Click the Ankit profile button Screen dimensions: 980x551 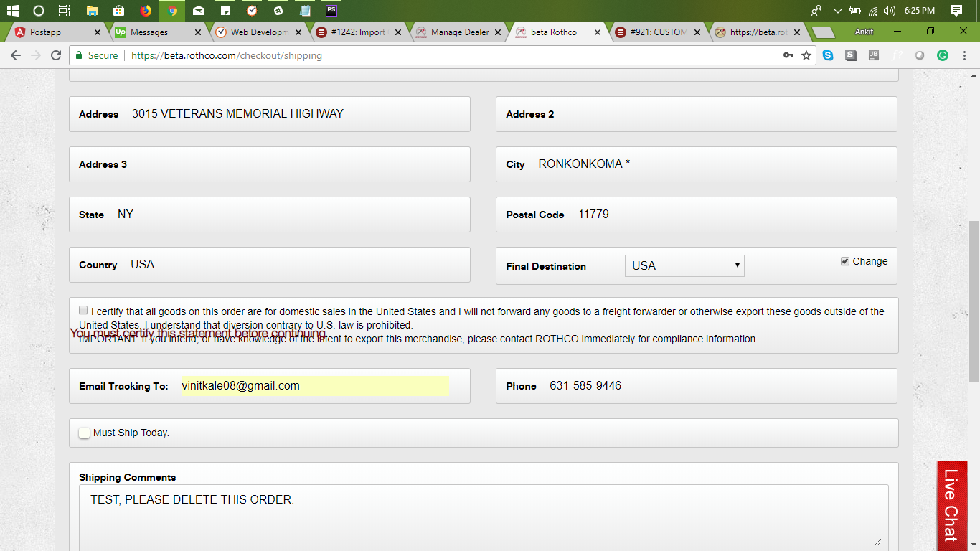click(864, 32)
